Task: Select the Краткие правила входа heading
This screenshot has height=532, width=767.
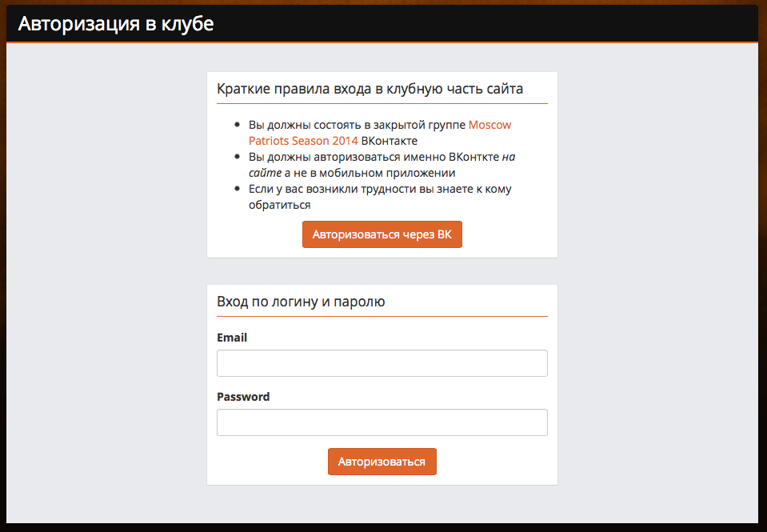Action: [x=370, y=89]
